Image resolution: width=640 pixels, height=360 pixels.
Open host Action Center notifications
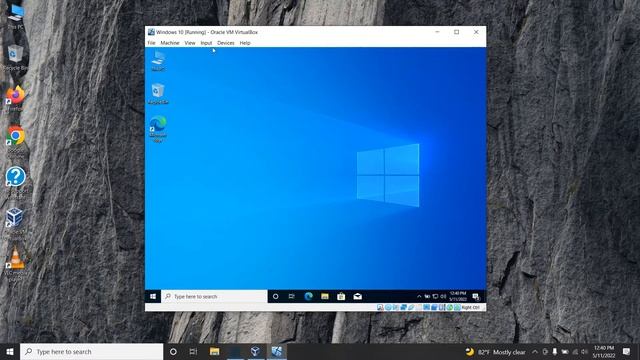627,351
